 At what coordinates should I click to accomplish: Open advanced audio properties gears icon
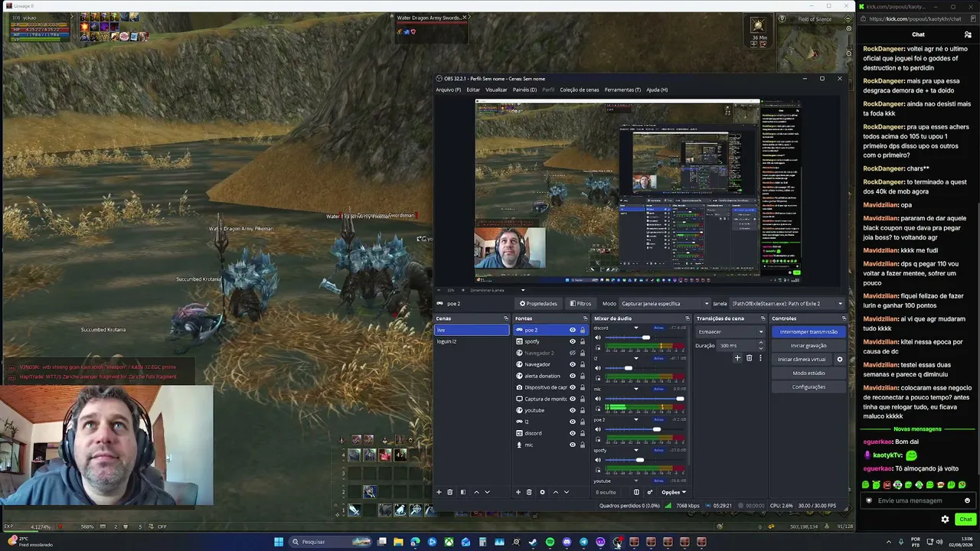pyautogui.click(x=650, y=492)
